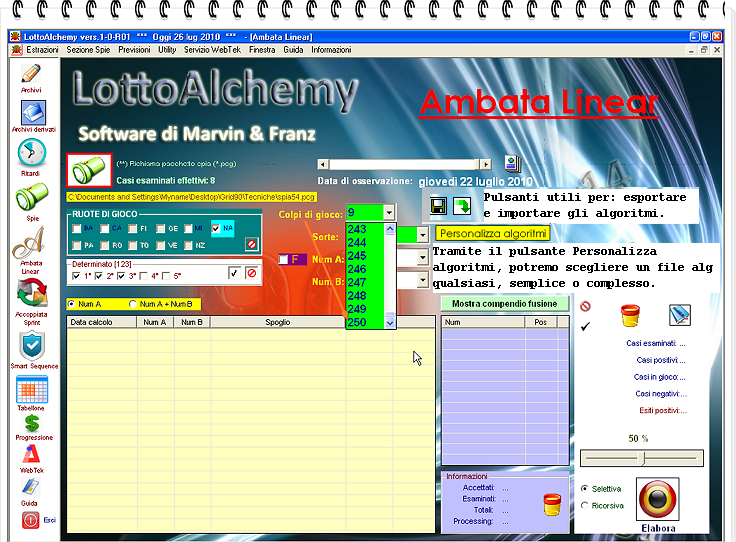This screenshot has width=736, height=542.
Task: Click the red bucket icon in the right panel
Action: [630, 315]
